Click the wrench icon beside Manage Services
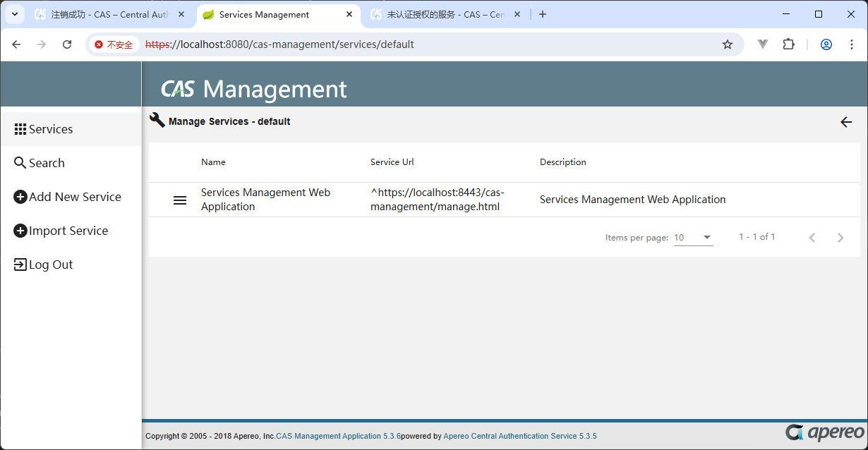This screenshot has width=868, height=450. pyautogui.click(x=157, y=120)
